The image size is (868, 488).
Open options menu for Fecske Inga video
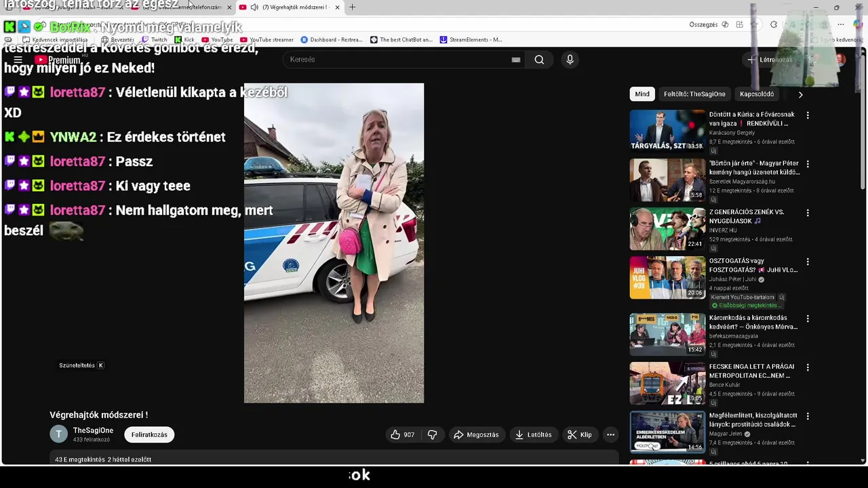(x=808, y=367)
